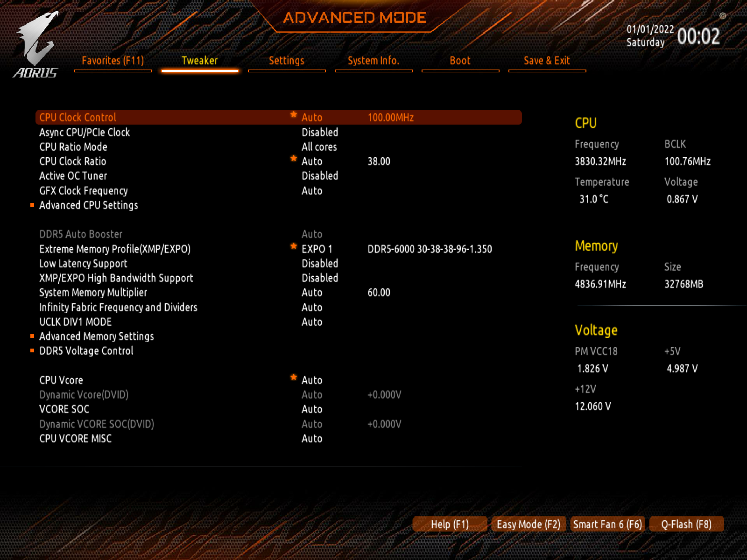Click the favorite star beside CPU Clock Ratio
This screenshot has height=560, width=747.
pyautogui.click(x=294, y=158)
